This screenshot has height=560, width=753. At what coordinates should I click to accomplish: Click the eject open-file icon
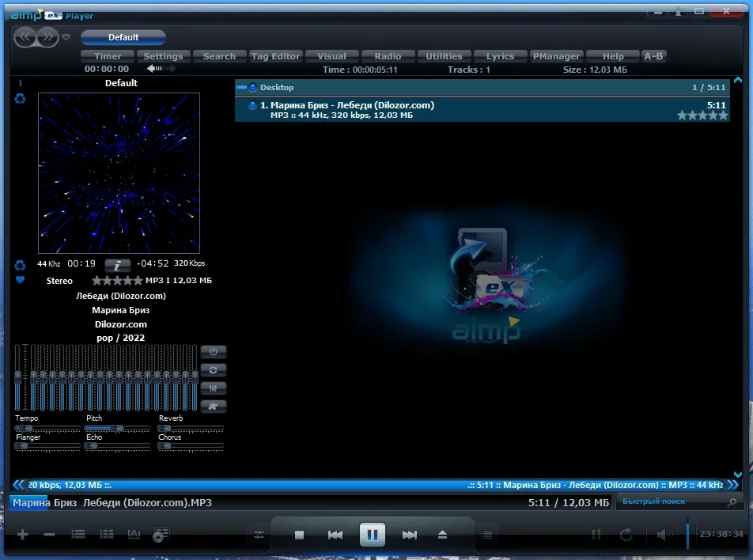point(442,535)
